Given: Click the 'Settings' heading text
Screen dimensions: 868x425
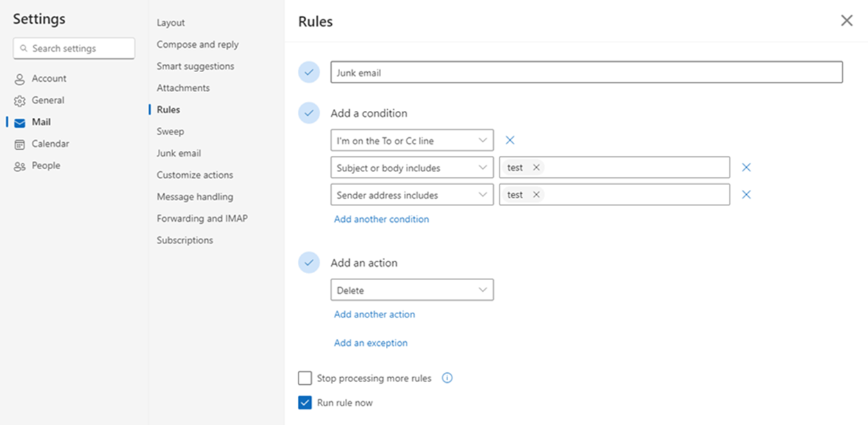Looking at the screenshot, I should pos(39,19).
